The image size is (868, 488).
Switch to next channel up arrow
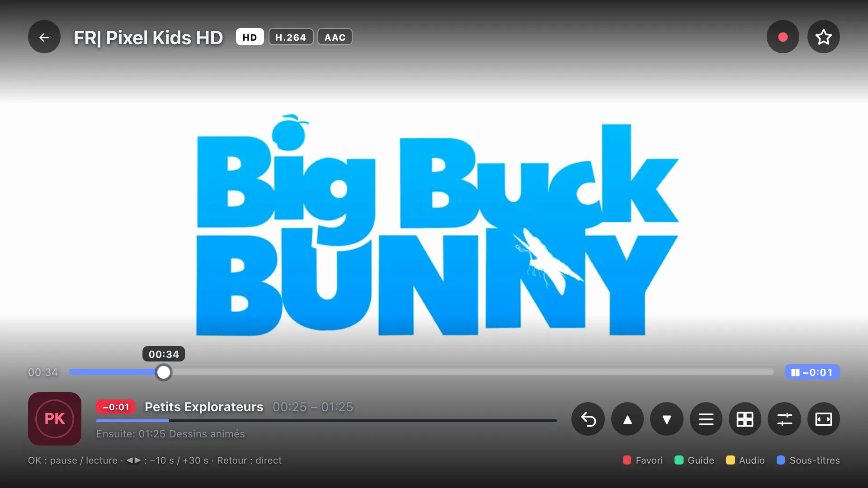point(627,419)
